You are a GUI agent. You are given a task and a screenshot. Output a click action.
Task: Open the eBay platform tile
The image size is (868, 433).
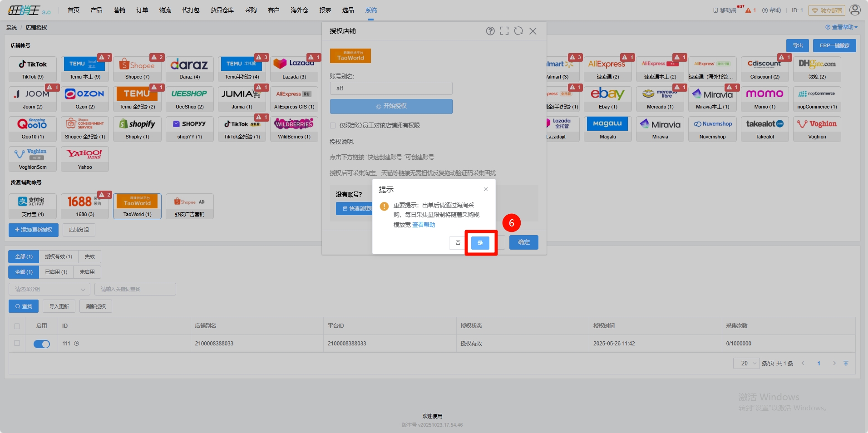point(607,98)
